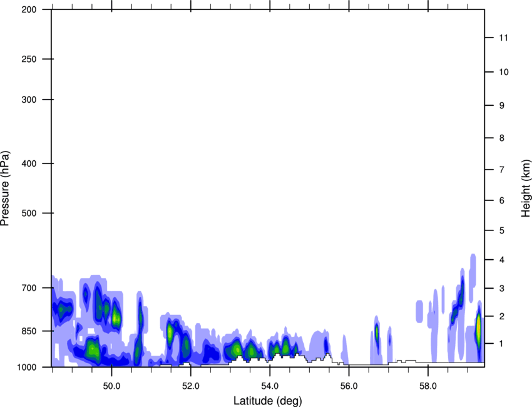Pick the 4 km height label
532x407 pixels.
pos(502,260)
